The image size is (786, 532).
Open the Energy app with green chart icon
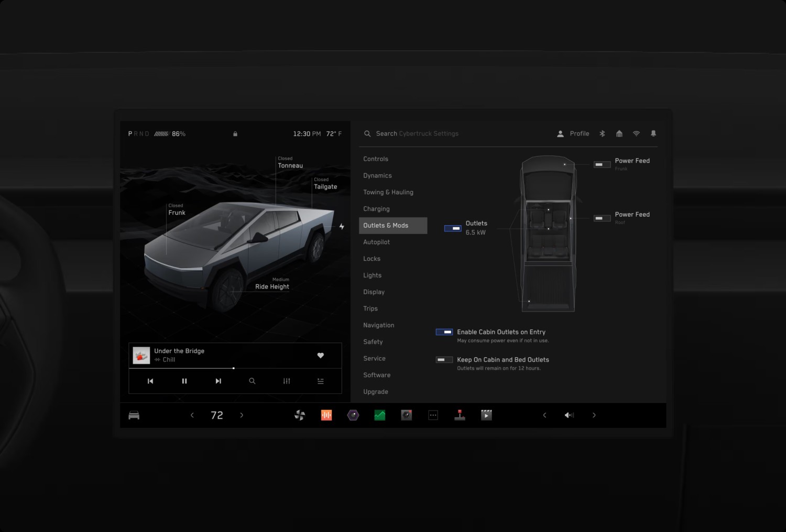(379, 415)
